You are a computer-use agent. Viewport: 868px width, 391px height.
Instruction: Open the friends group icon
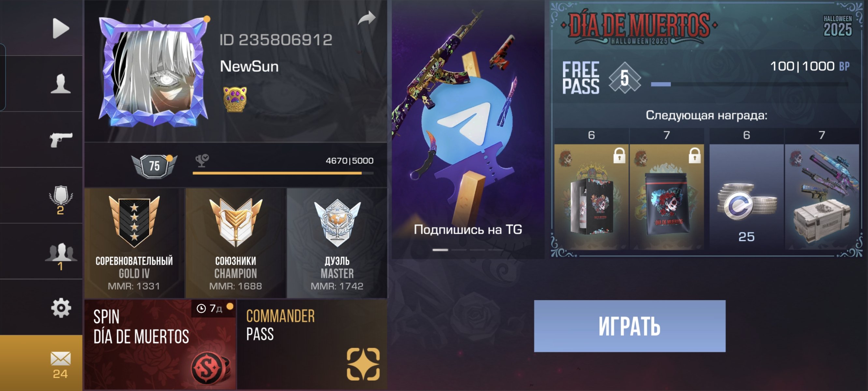pos(61,256)
